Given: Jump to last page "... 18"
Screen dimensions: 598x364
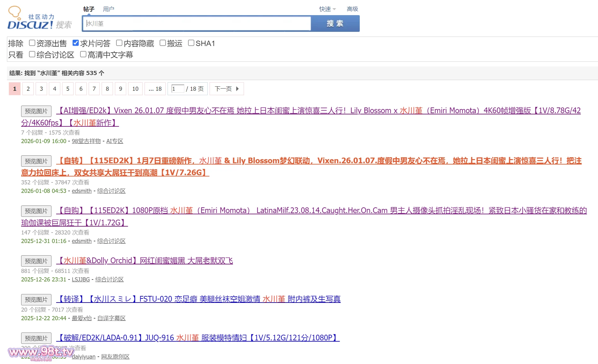Looking at the screenshot, I should tap(155, 89).
